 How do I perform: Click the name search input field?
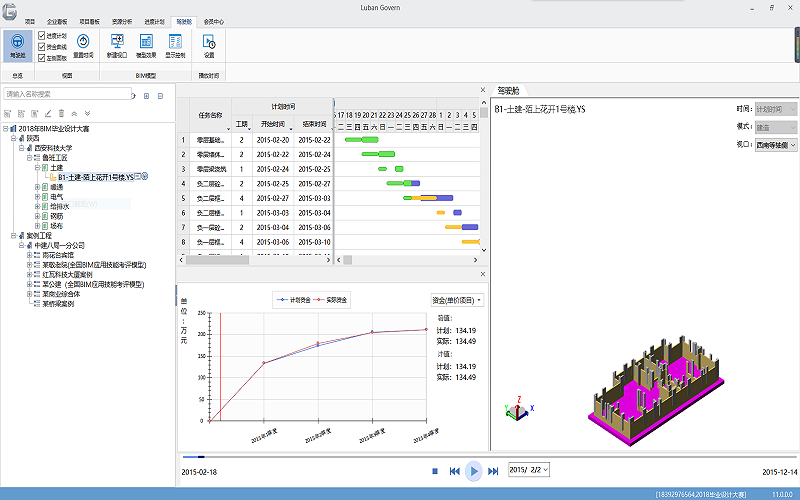(67, 94)
